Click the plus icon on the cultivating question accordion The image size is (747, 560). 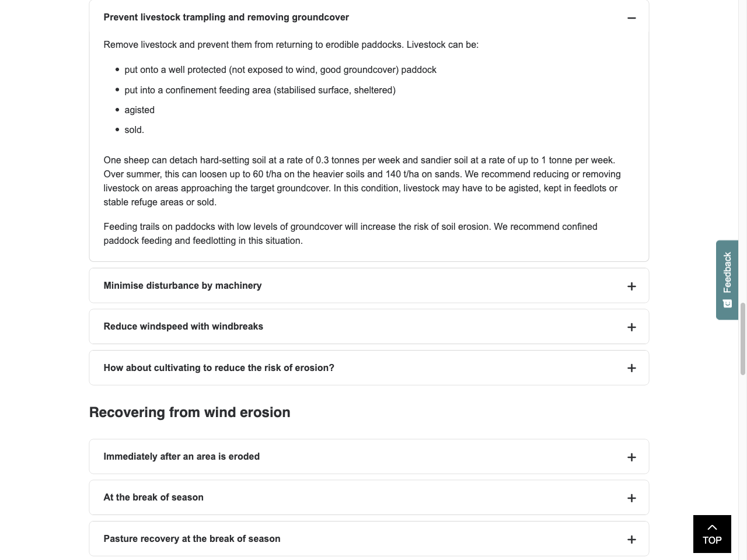tap(631, 367)
